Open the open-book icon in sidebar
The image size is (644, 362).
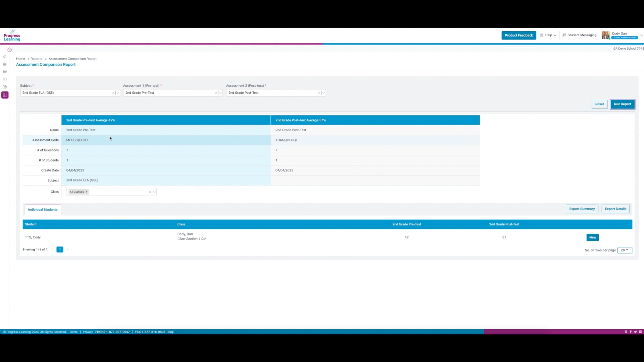coord(5,79)
